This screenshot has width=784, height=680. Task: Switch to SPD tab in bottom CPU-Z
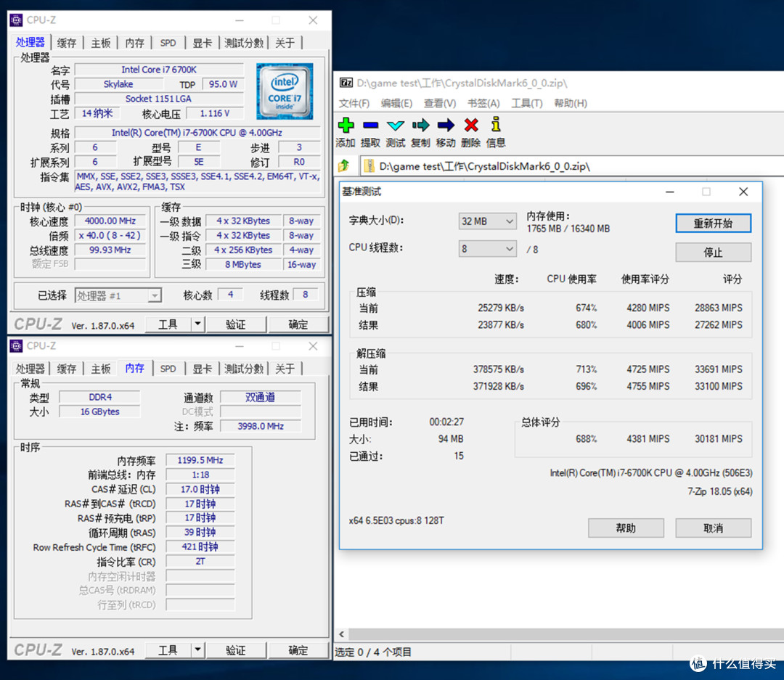[168, 369]
